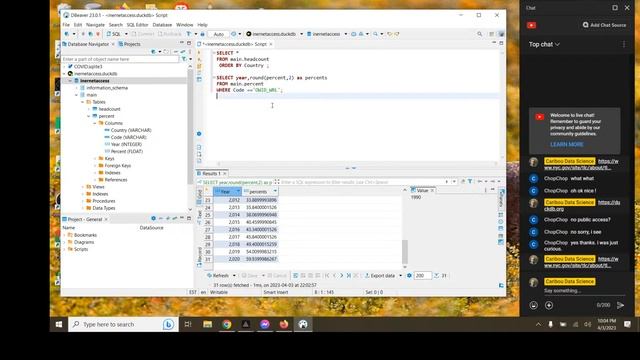Image resolution: width=640 pixels, height=360 pixels.
Task: Select COVID.sqlite3 connection in navigator
Action: (x=88, y=67)
